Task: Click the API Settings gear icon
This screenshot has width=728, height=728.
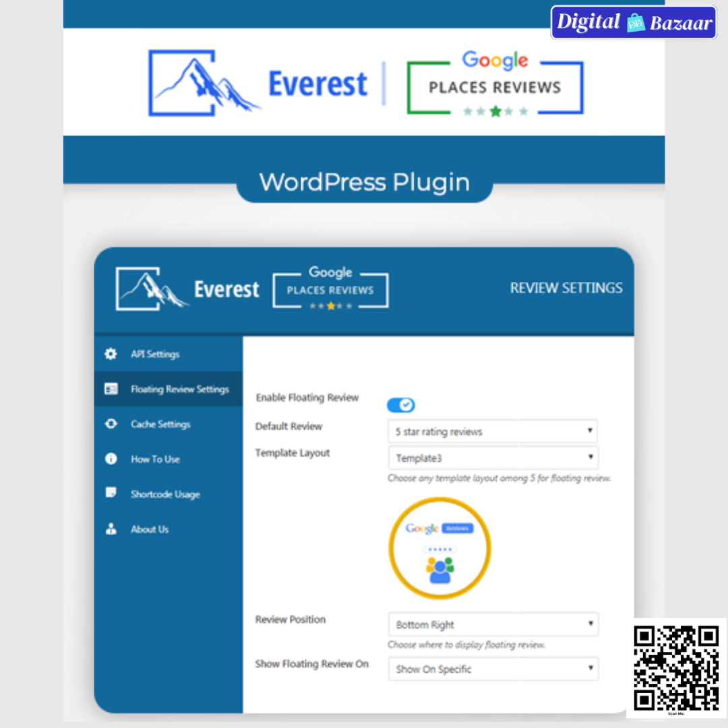Action: click(111, 354)
